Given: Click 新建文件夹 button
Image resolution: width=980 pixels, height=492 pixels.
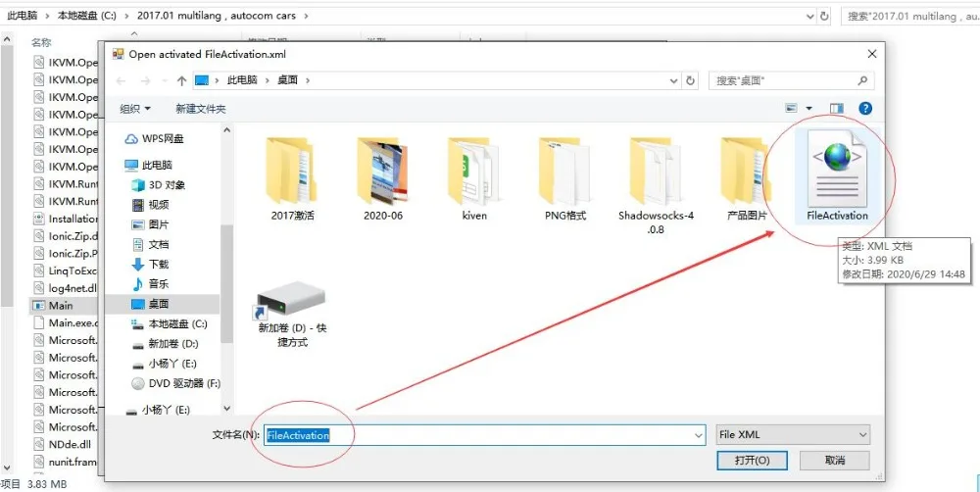Looking at the screenshot, I should 201,109.
